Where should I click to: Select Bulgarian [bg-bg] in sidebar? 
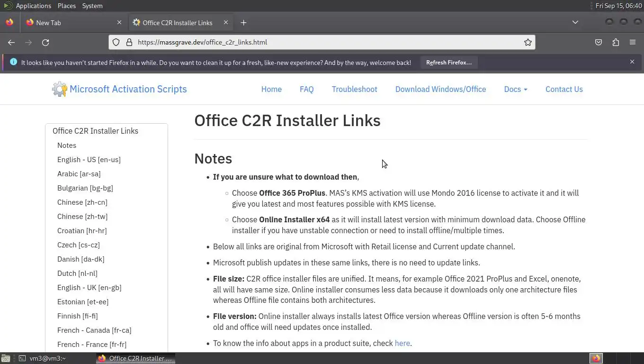(x=85, y=188)
